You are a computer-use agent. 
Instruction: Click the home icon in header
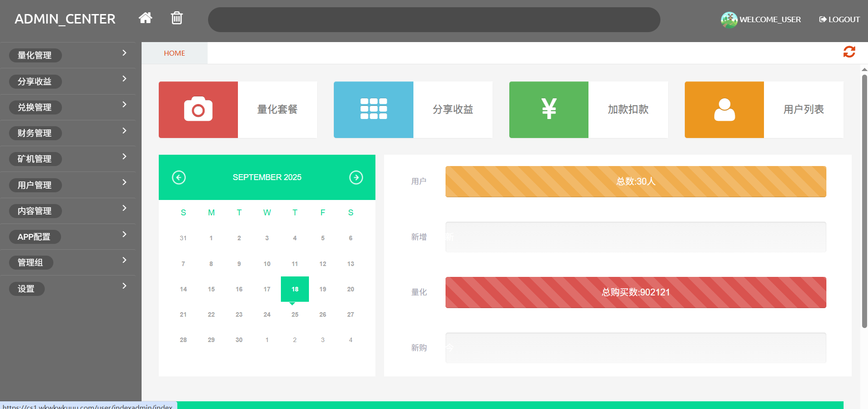pyautogui.click(x=145, y=18)
